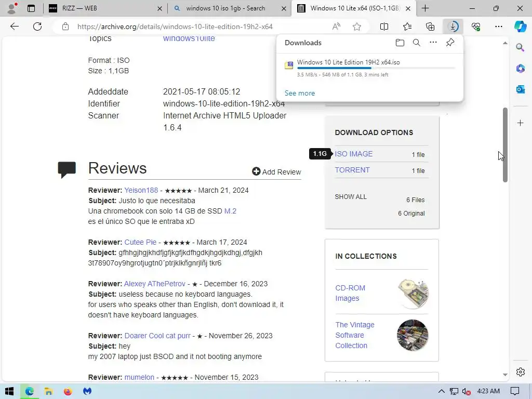The width and height of the screenshot is (532, 399).
Task: Open the Edge profile icon
Action: coord(12,8)
